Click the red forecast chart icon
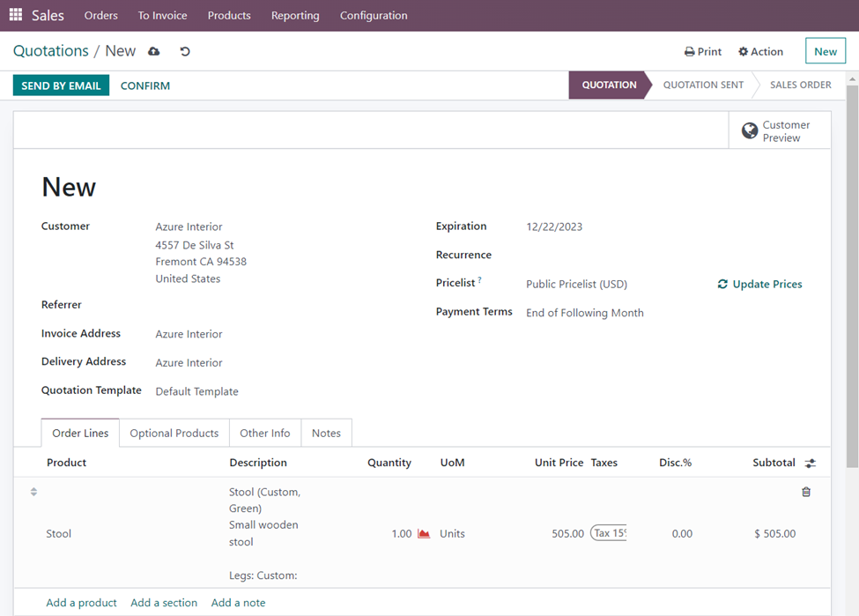The height and width of the screenshot is (616, 859). [x=424, y=534]
